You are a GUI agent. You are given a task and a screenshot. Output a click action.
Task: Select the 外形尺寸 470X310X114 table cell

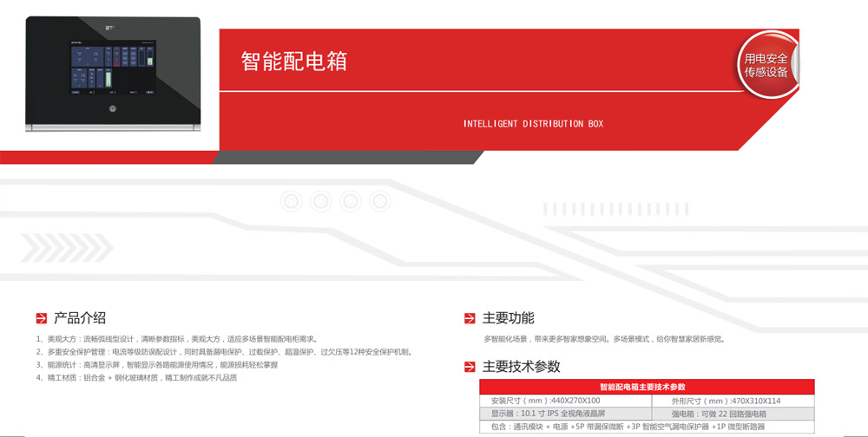point(732,401)
